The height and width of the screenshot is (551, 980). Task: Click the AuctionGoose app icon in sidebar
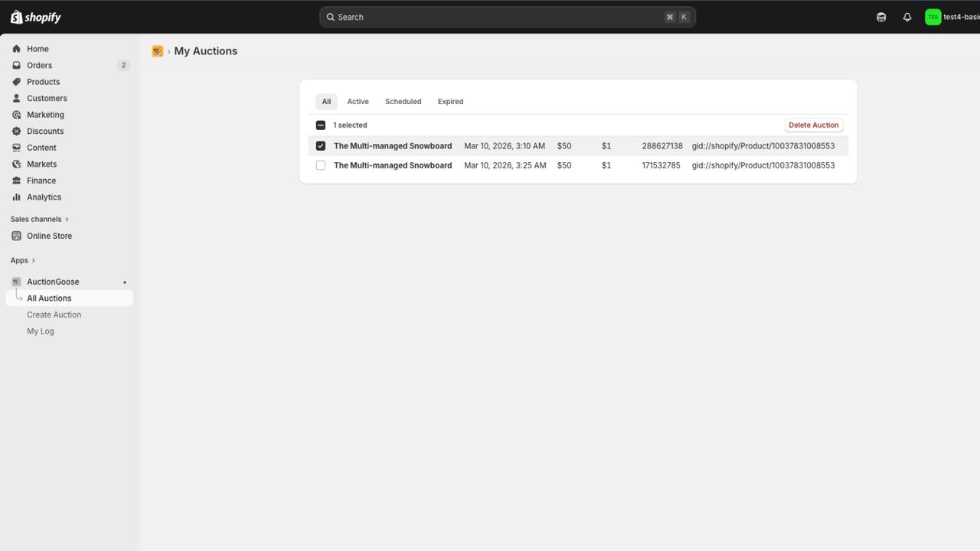pos(17,282)
